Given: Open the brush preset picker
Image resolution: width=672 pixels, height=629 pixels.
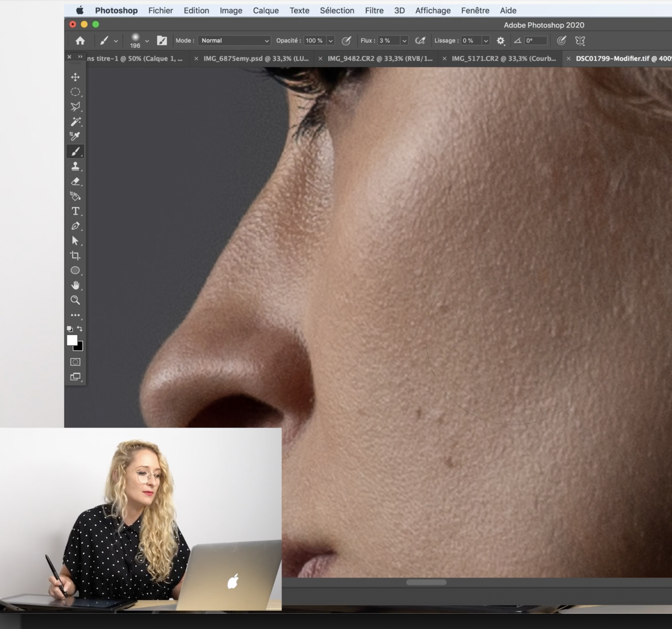Looking at the screenshot, I should pyautogui.click(x=139, y=40).
